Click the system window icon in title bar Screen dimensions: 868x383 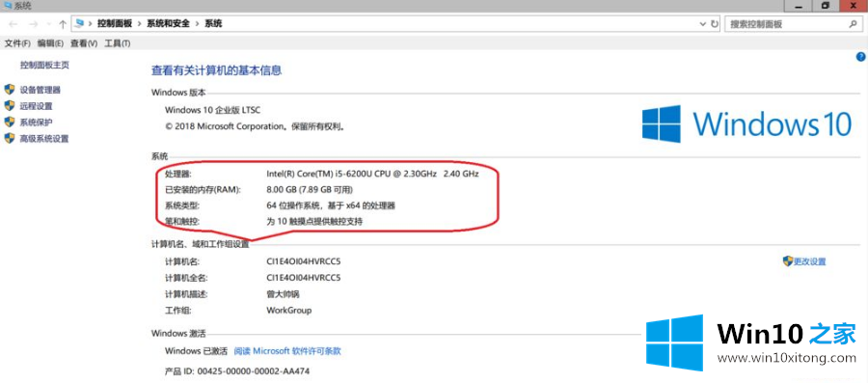pos(7,6)
